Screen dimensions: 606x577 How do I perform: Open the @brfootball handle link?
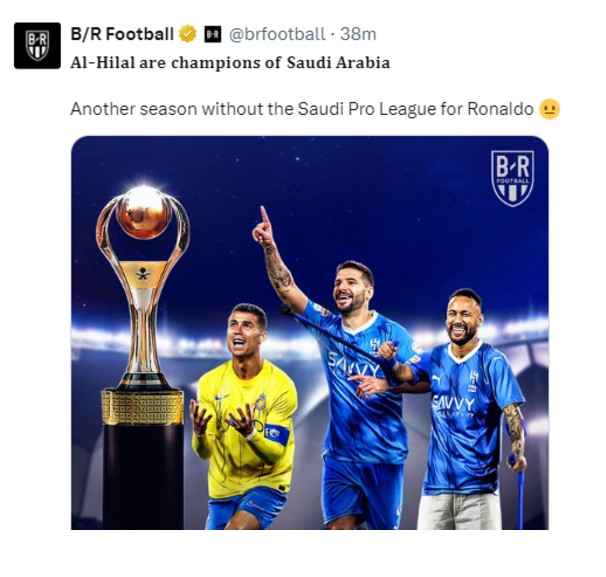coord(277,34)
